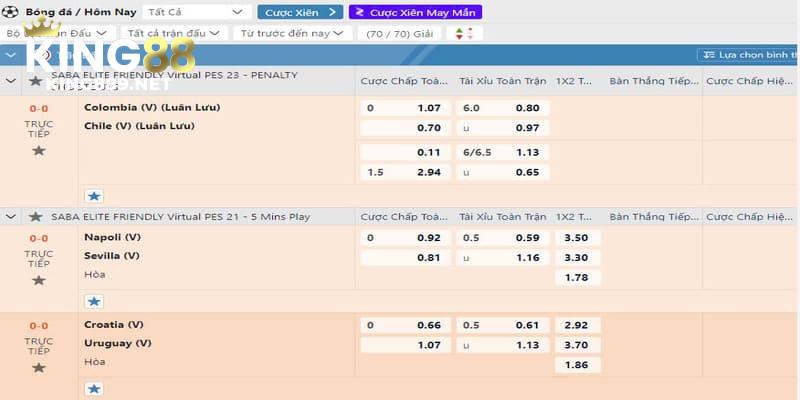Favorite the PES 23 Penalty league star
This screenshot has height=400, width=800.
[35, 81]
